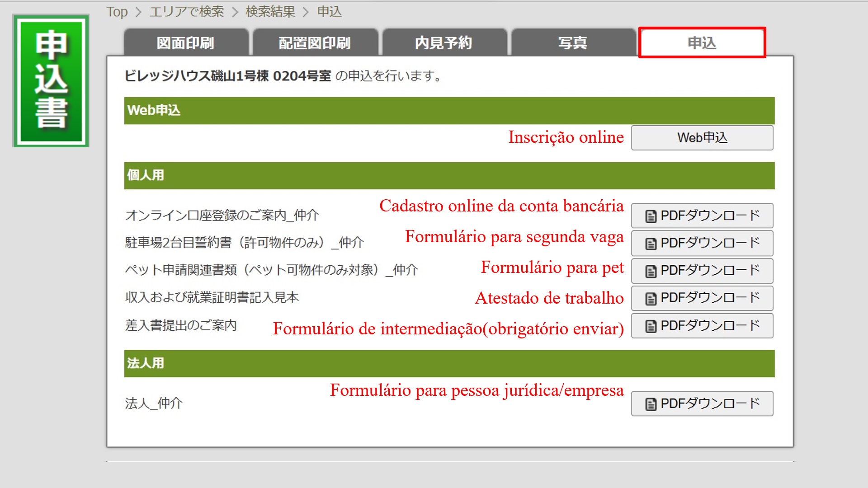
Task: Open the 写真 tab
Action: 573,43
